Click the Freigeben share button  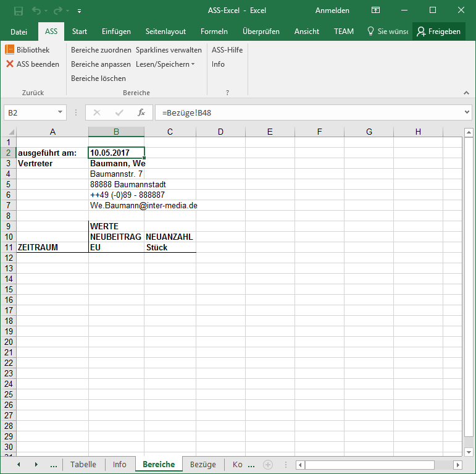tap(440, 32)
